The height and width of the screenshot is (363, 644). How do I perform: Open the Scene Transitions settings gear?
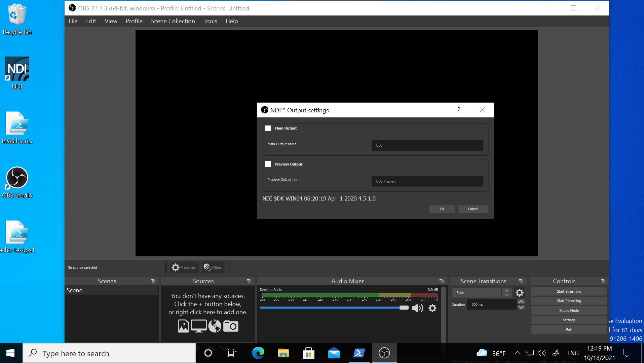coord(519,292)
